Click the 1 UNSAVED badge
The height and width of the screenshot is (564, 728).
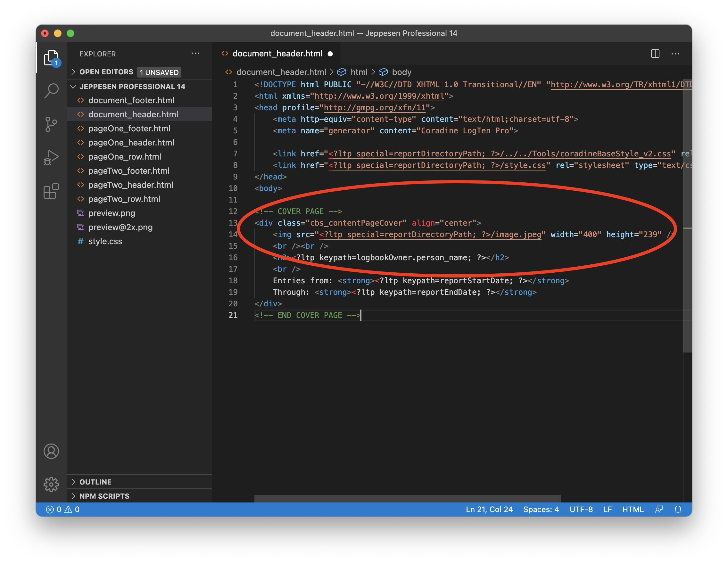point(159,72)
